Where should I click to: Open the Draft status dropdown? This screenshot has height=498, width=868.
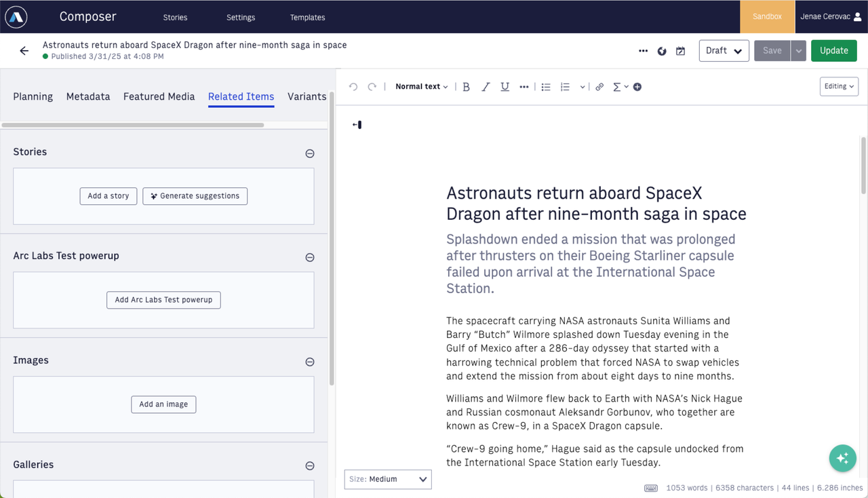724,51
